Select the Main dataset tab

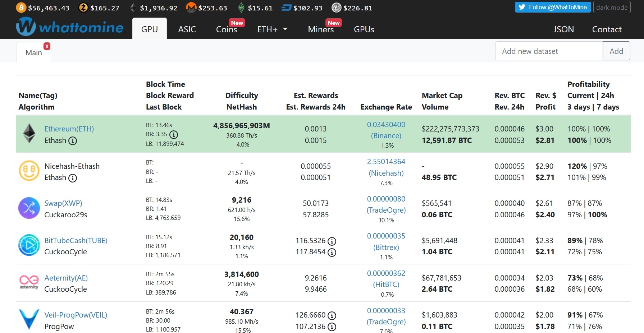[x=34, y=52]
